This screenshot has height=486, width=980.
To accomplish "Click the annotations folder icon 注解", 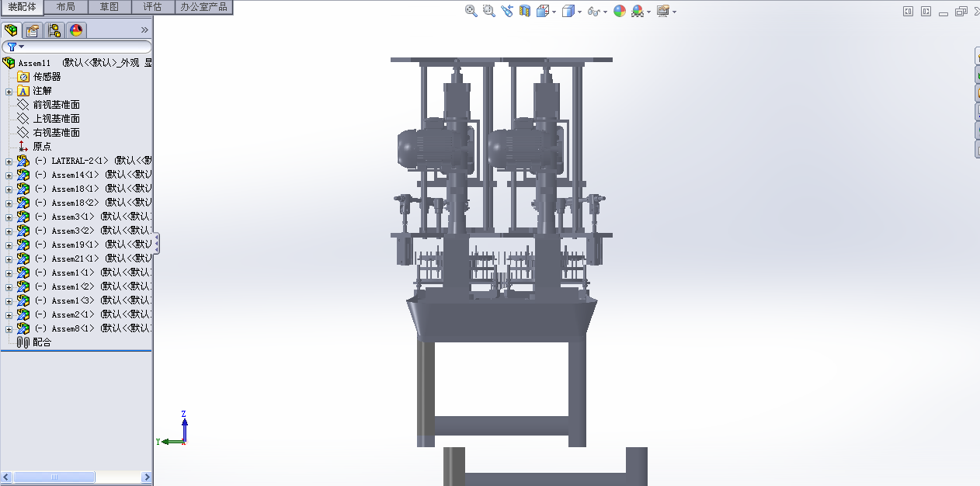I will (23, 91).
